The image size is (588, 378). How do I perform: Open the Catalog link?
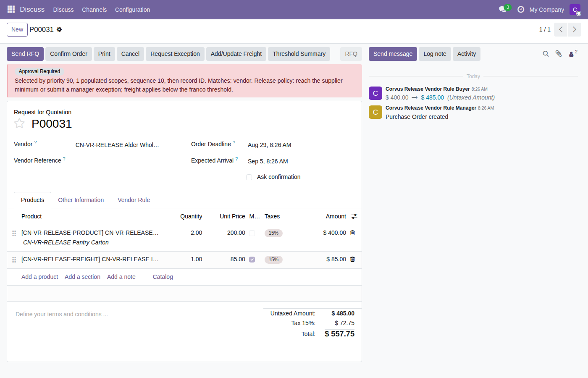click(x=163, y=277)
